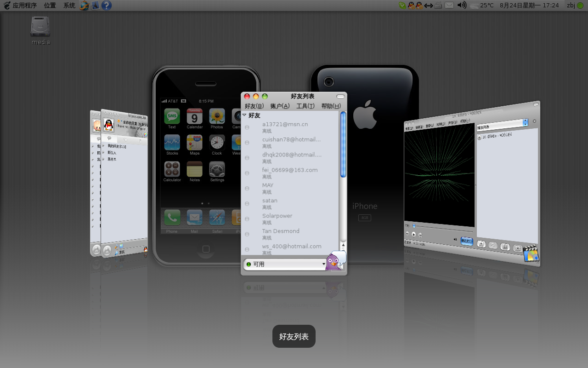Select contact a13721@msn.cn
The height and width of the screenshot is (368, 588).
pos(290,127)
